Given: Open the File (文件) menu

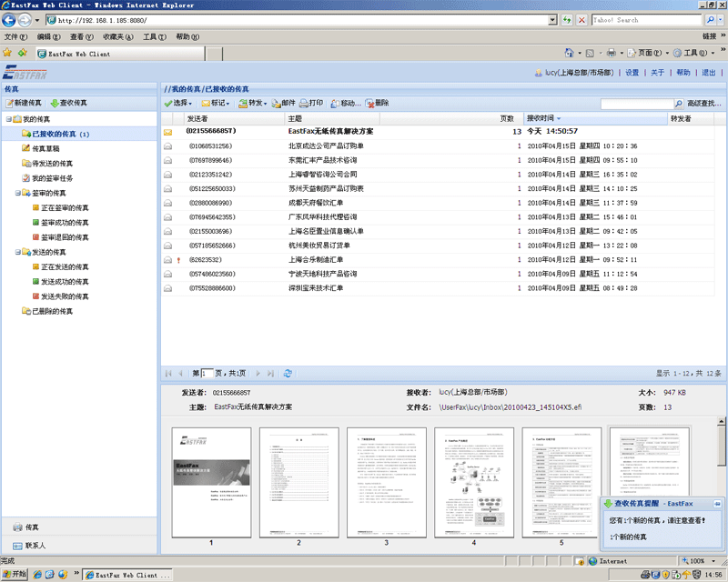Looking at the screenshot, I should 15,36.
